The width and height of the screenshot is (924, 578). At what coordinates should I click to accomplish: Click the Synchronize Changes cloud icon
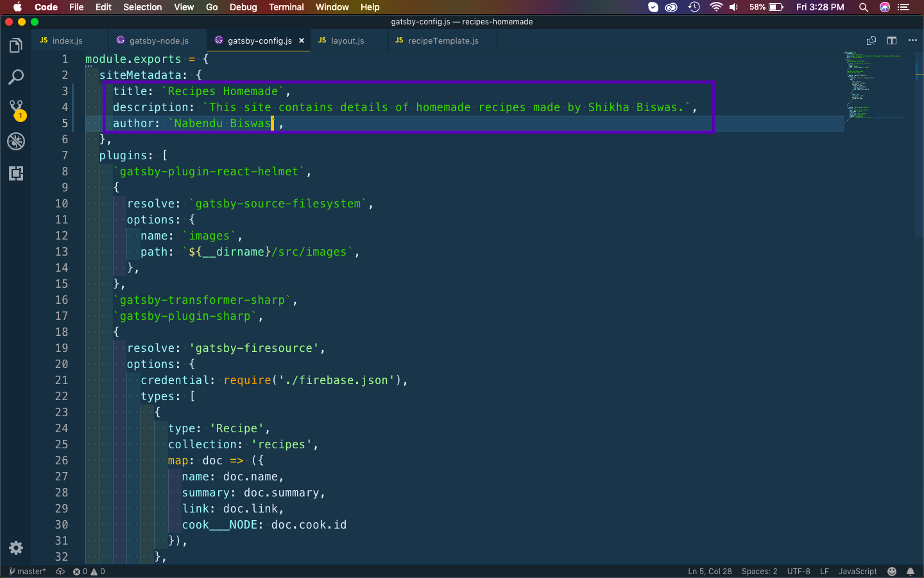(x=60, y=572)
